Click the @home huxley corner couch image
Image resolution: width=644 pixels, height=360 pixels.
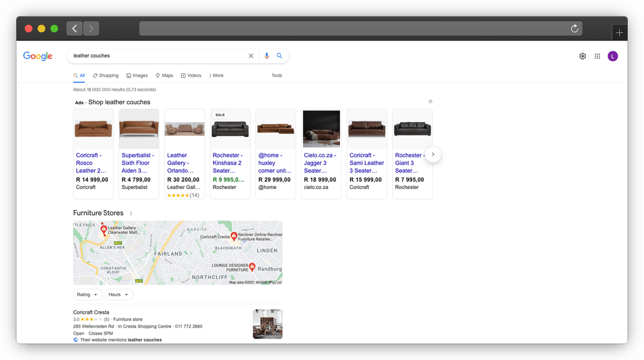click(275, 129)
